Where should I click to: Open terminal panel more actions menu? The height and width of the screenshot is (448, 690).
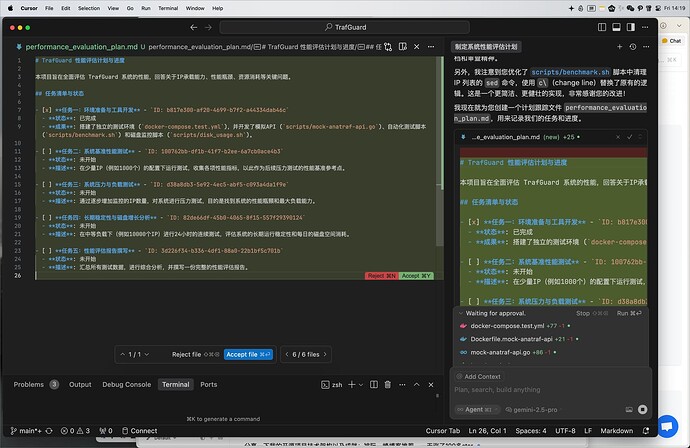tap(402, 385)
